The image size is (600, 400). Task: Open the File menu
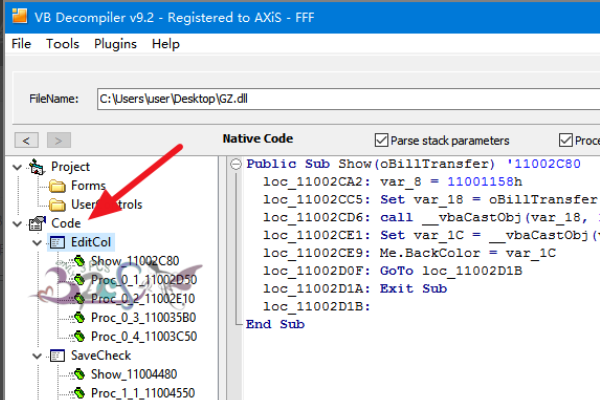click(x=21, y=44)
